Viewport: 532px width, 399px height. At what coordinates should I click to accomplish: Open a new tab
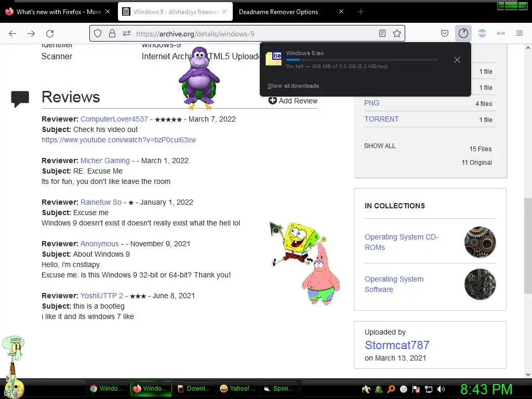(x=361, y=12)
